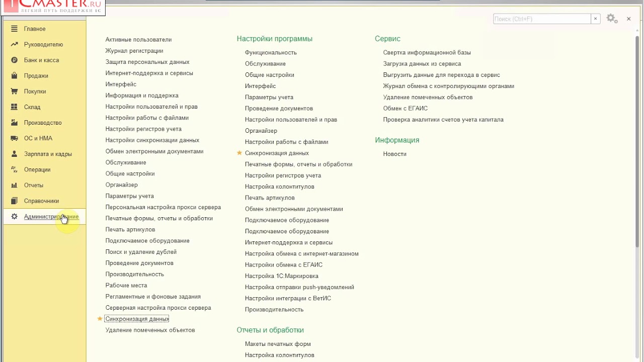Screen dimensions: 644x362
Task: Open Настройка обмена с интернет-магазином
Action: (x=302, y=253)
